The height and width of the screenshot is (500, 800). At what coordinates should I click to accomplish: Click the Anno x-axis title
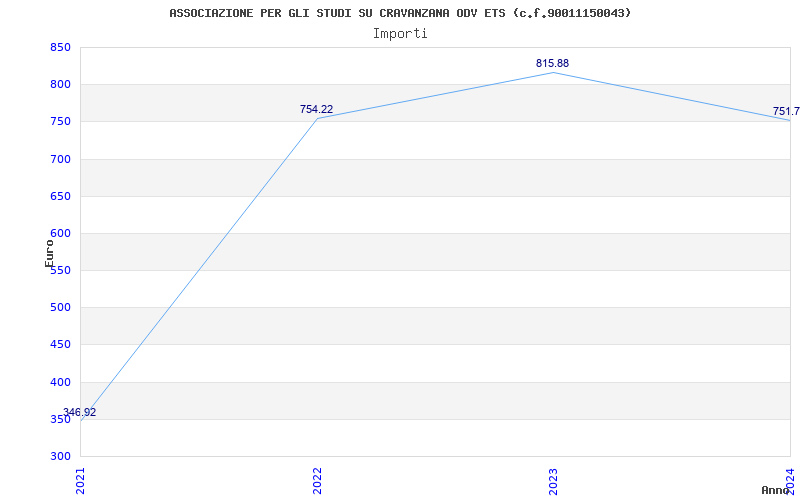point(775,490)
